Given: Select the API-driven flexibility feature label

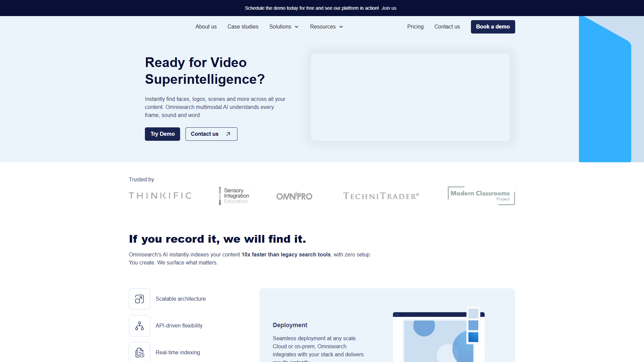Looking at the screenshot, I should 179,326.
